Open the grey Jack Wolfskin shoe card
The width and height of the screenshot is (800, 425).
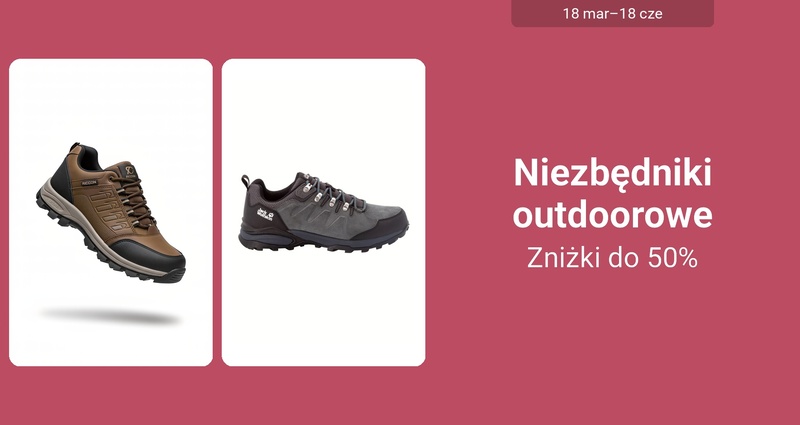(323, 212)
